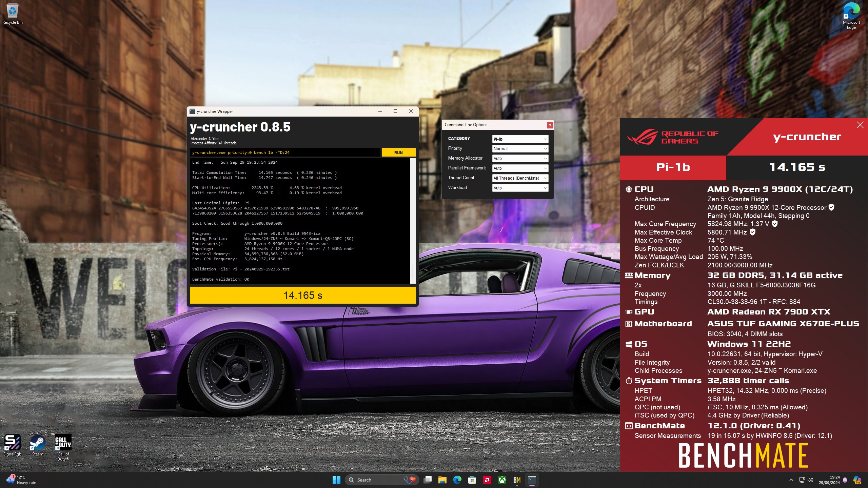
Task: Click the GPU card icon in BenchMate
Action: point(629,312)
